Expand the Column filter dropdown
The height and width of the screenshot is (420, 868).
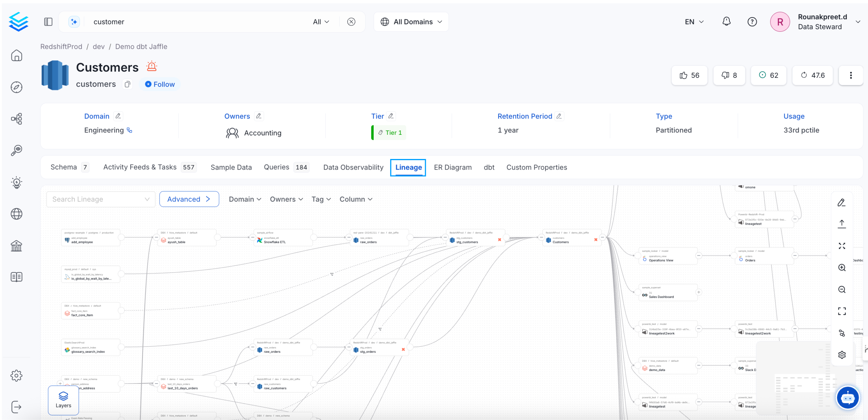click(355, 199)
